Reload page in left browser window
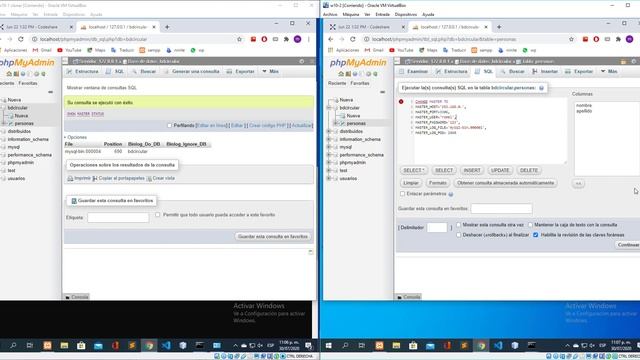 21,39
